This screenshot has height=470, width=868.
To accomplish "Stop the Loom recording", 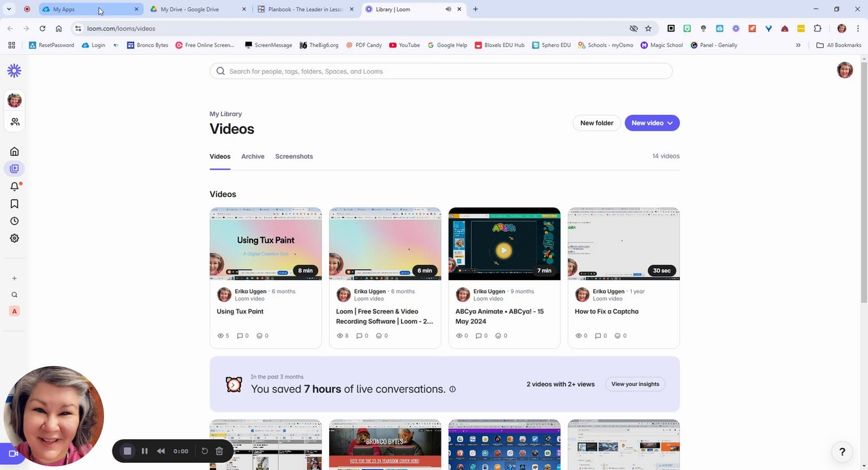I will tap(127, 451).
